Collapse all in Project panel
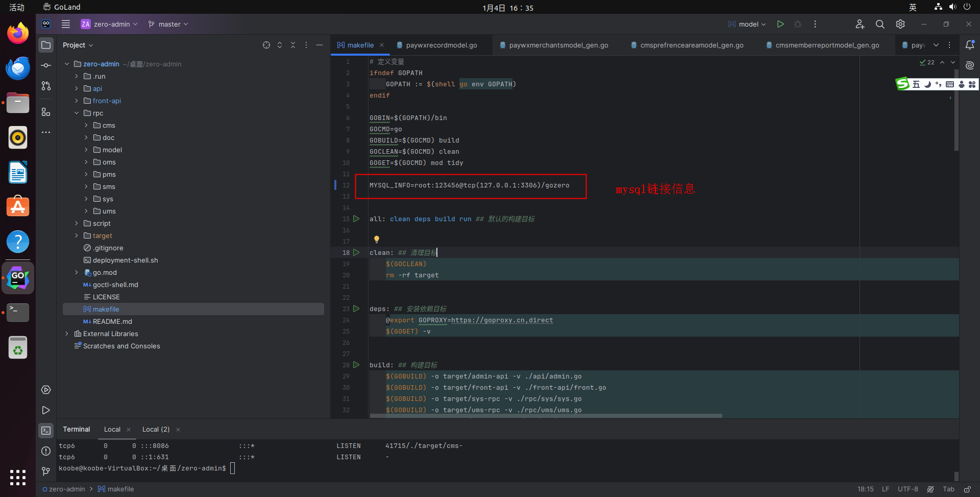980x497 pixels. [x=293, y=45]
